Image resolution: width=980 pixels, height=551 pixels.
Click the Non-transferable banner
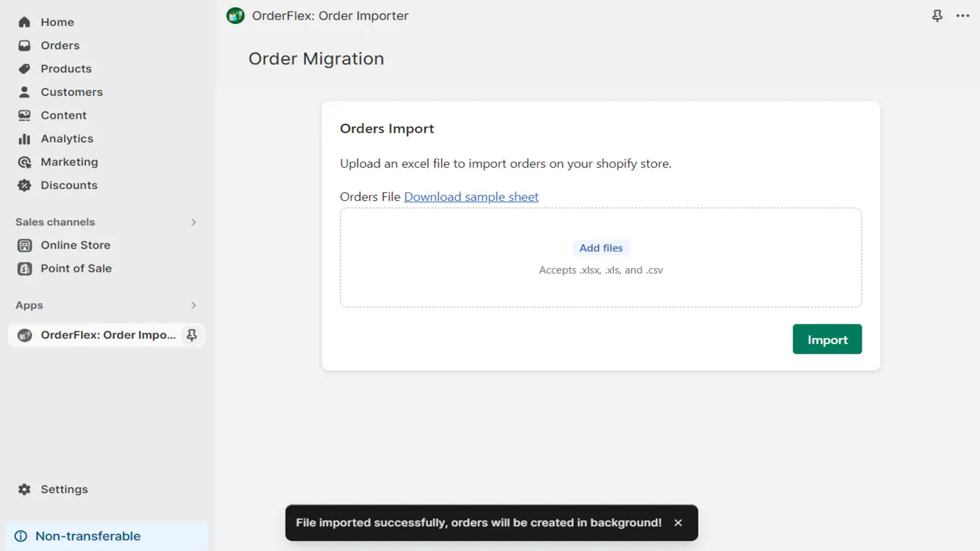point(107,536)
